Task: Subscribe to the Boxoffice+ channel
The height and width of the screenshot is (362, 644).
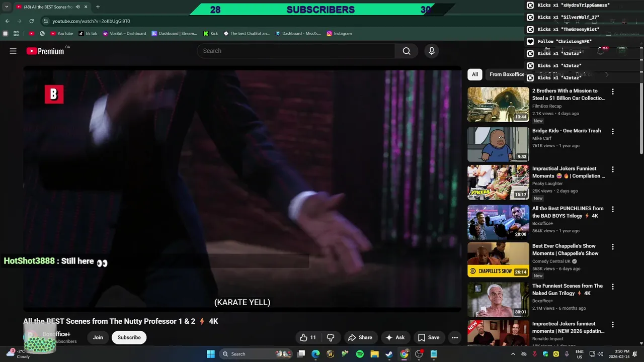Action: [129, 337]
